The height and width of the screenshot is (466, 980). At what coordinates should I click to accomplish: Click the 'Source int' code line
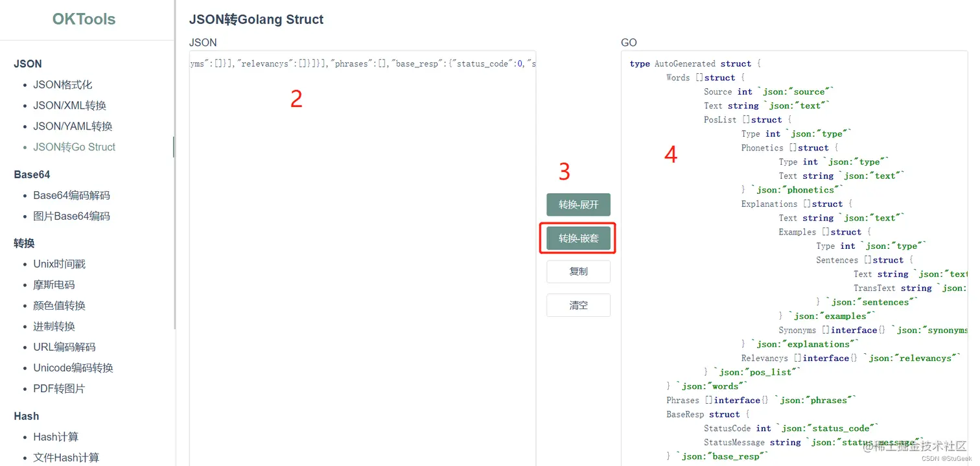[x=769, y=92]
